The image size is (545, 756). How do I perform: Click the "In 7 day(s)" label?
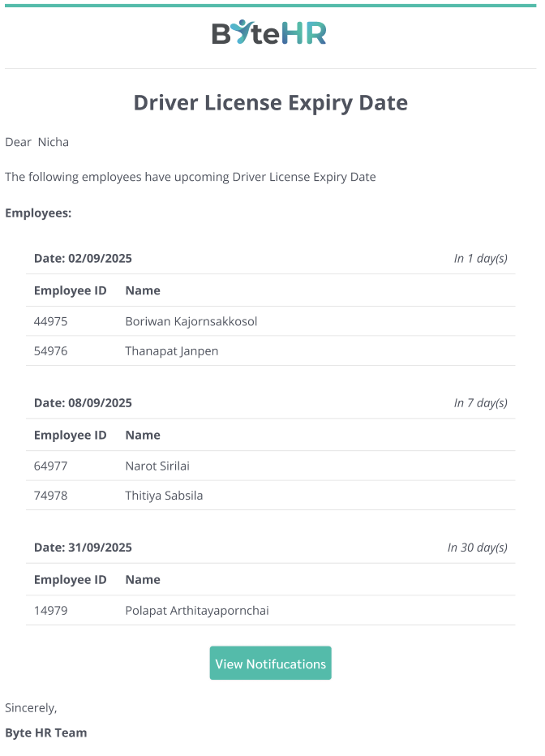click(x=480, y=403)
